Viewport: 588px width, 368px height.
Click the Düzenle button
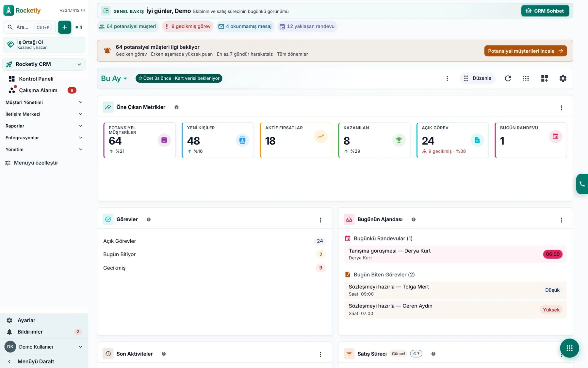[x=478, y=78]
